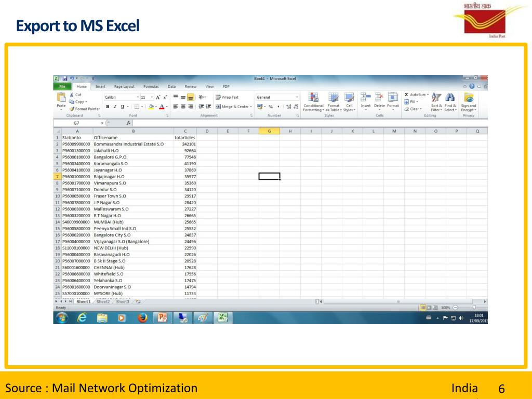Open Excel Help question mark icon
The height and width of the screenshot is (399, 532).
pos(472,87)
